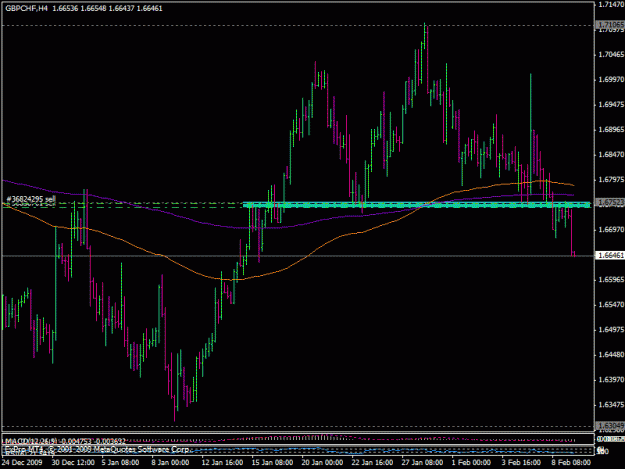Image resolution: width=625 pixels, height=469 pixels.
Task: Select the white horizontal current price line
Action: [x=298, y=256]
